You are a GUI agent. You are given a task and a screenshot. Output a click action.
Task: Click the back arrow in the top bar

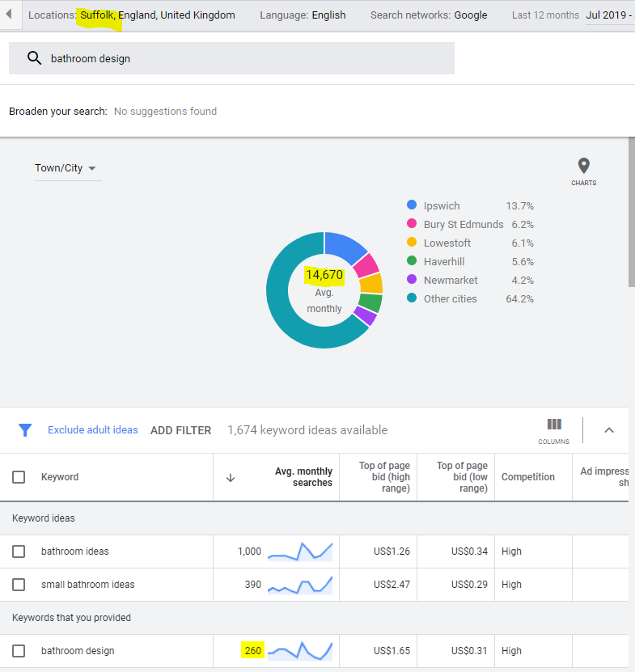coord(9,14)
